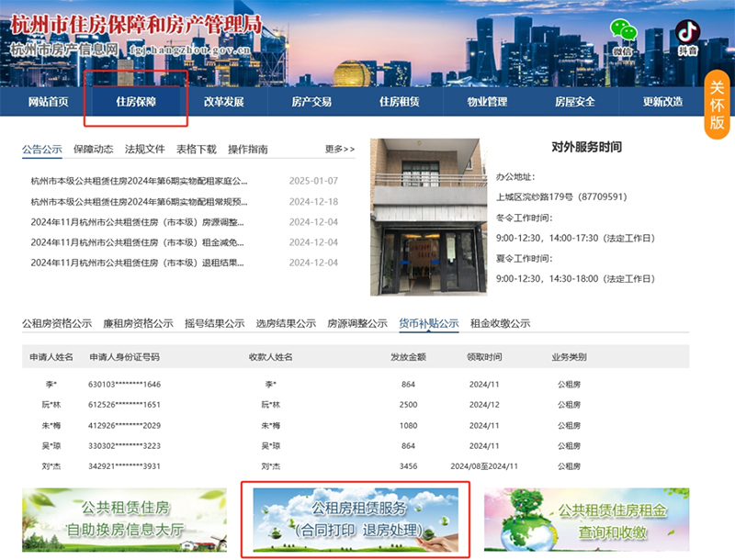Image resolution: width=735 pixels, height=560 pixels.
Task: Go to 住房租赁 in the navigation bar
Action: [x=399, y=102]
